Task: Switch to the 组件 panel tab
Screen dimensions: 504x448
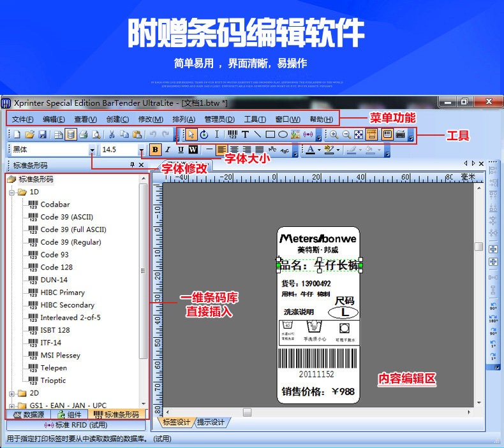Action: (70, 415)
